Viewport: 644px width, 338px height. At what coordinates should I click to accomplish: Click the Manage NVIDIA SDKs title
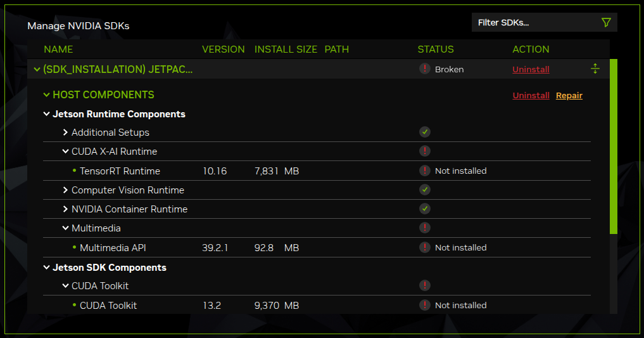pos(78,26)
